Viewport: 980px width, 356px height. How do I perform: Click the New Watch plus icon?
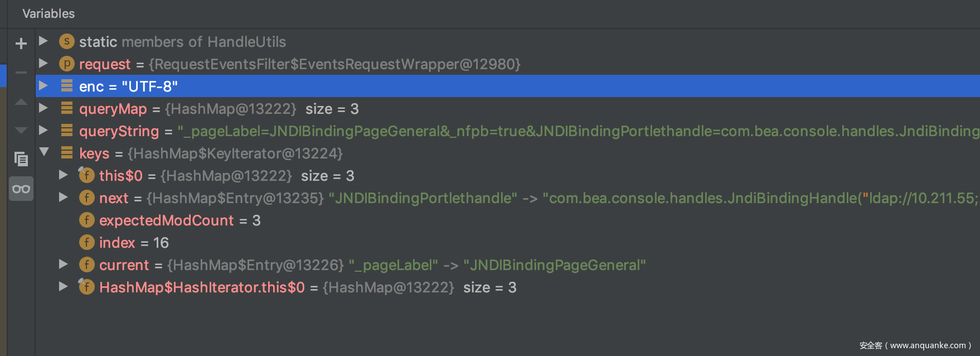(21, 44)
